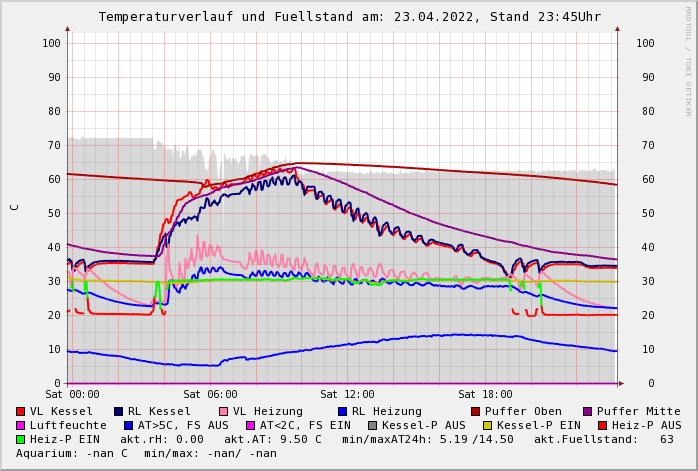The height and width of the screenshot is (471, 698).
Task: Select the Sat 18:00 time axis label
Action: 485,395
